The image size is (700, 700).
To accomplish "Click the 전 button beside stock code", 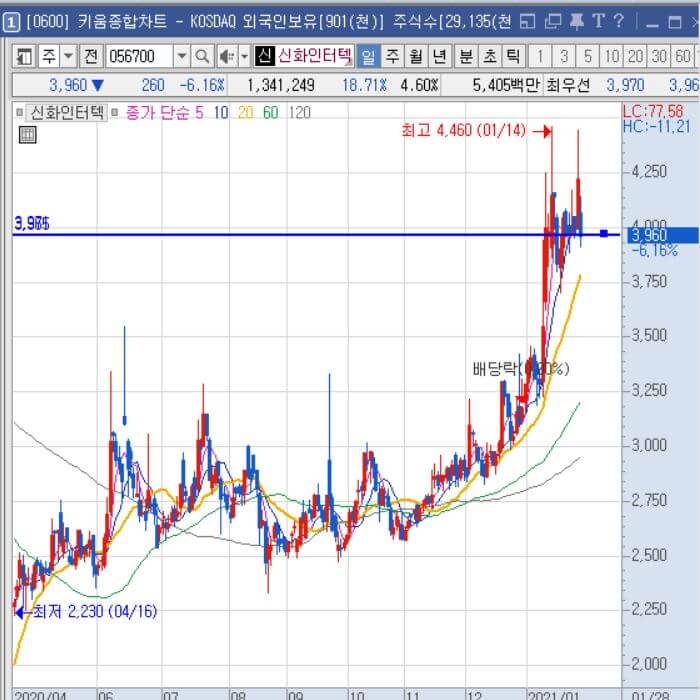I will pos(91,56).
